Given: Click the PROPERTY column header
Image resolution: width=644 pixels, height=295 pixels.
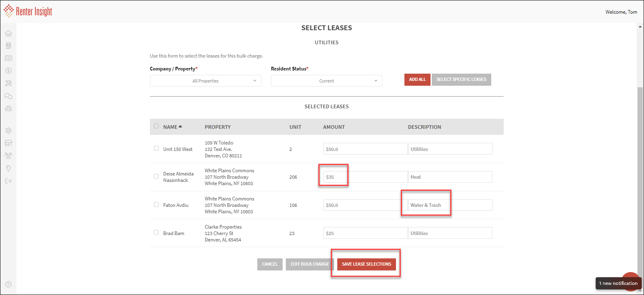Looking at the screenshot, I should point(218,127).
